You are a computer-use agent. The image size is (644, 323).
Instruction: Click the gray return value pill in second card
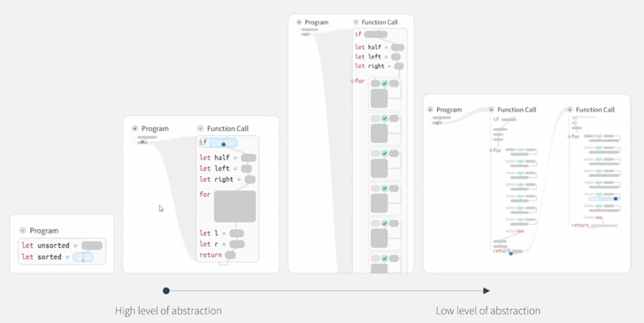pyautogui.click(x=230, y=255)
